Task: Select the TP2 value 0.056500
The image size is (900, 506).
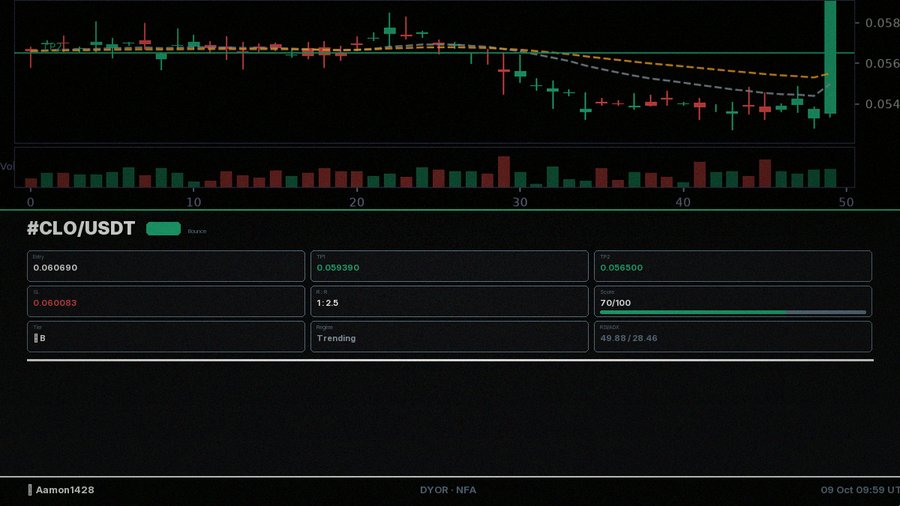Action: [622, 267]
